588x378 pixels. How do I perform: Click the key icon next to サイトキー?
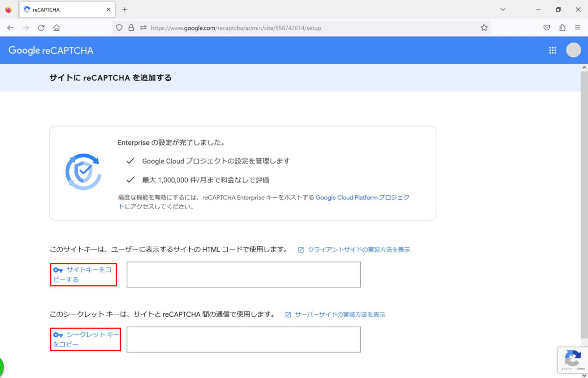[x=58, y=270]
